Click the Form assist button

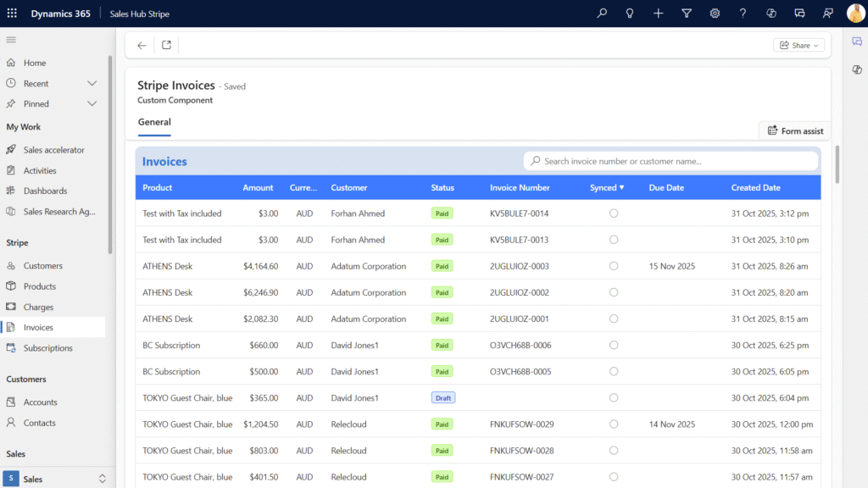794,130
